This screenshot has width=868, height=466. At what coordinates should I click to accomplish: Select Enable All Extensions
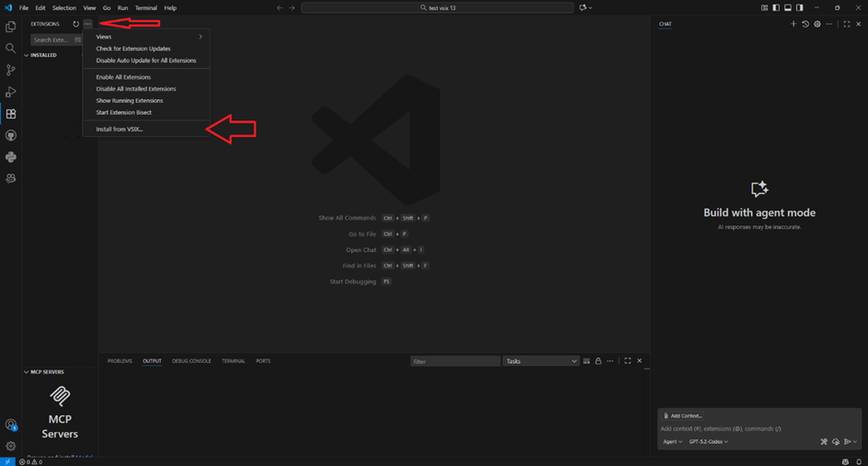pos(146,77)
